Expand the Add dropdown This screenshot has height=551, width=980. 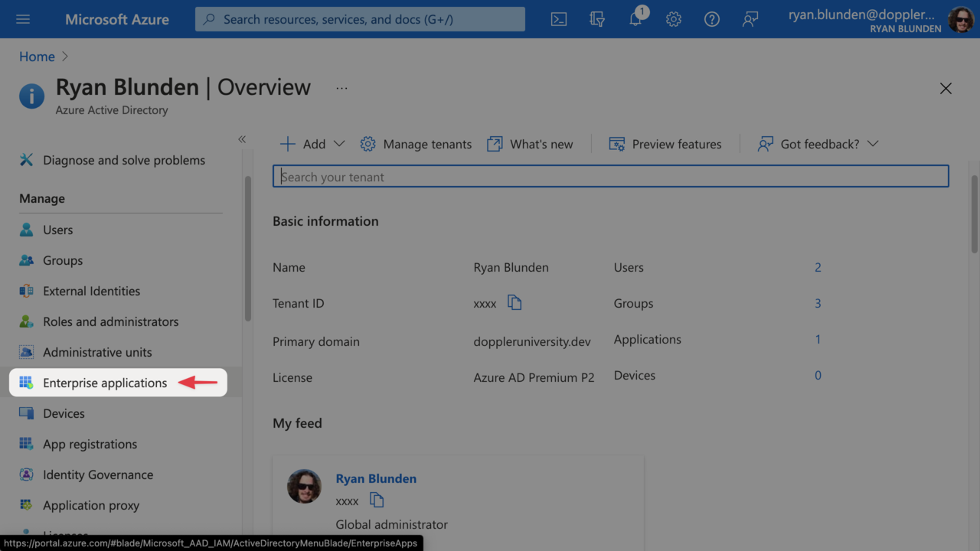coord(312,144)
